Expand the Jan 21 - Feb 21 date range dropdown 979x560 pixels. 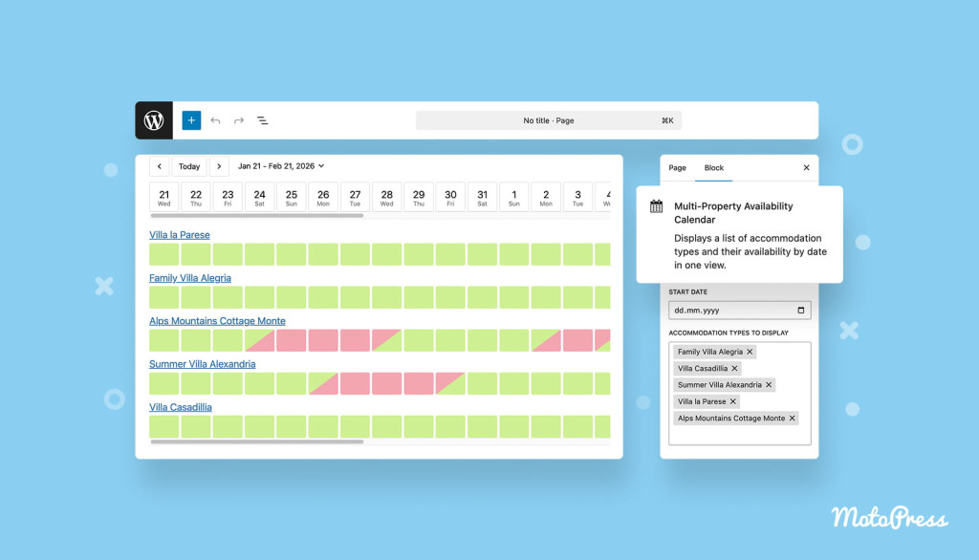coord(281,166)
